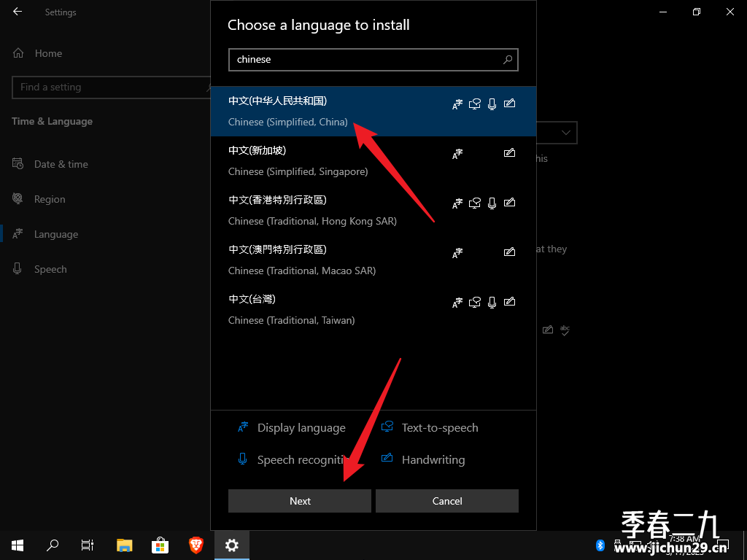Click display language icon on Taiwan row
Image resolution: width=747 pixels, height=560 pixels.
[457, 302]
